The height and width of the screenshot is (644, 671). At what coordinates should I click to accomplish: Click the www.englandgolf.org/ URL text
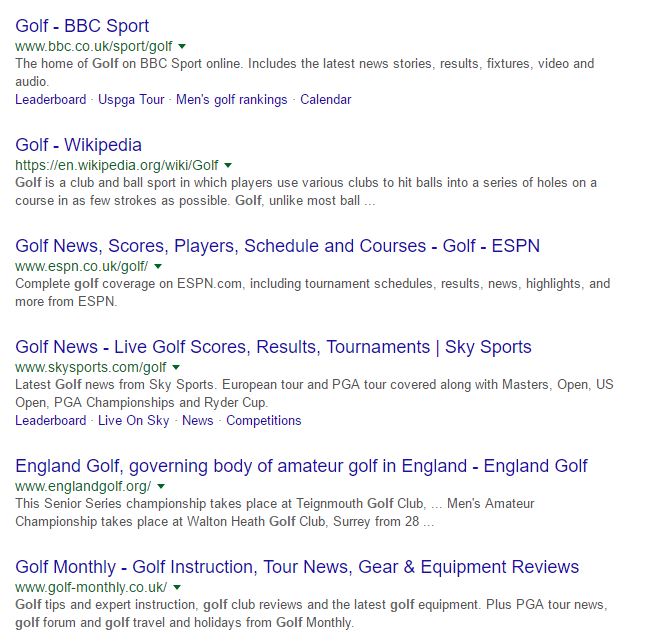[83, 486]
